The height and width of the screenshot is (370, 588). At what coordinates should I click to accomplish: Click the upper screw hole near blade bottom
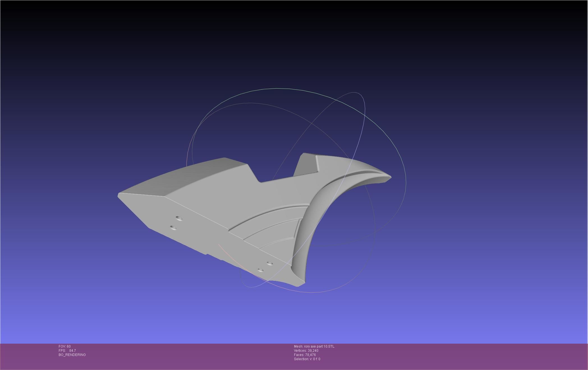(x=270, y=263)
